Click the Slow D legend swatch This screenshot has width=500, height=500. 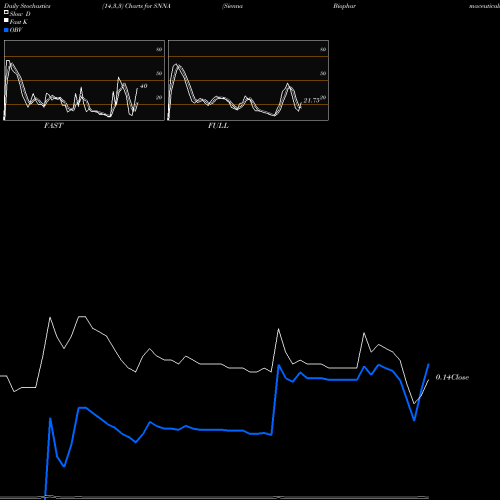click(6, 12)
